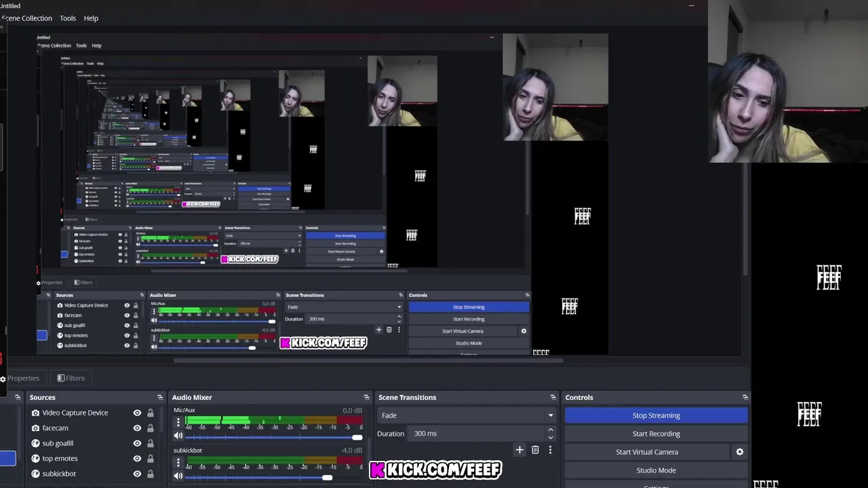Click the Audio Mixer panel title

192,397
